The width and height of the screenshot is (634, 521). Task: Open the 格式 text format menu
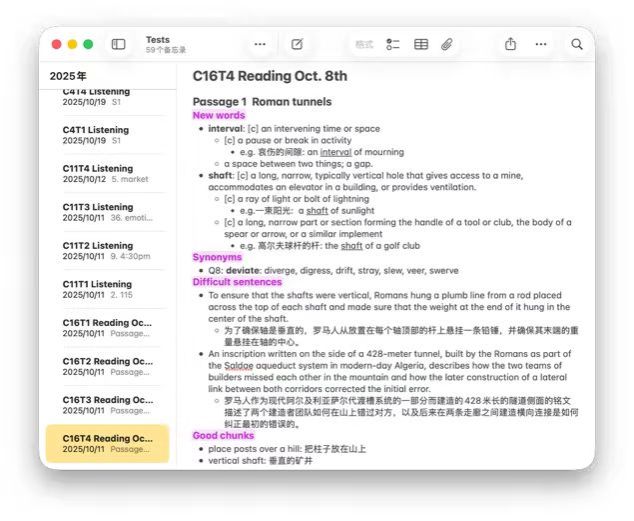tap(364, 45)
